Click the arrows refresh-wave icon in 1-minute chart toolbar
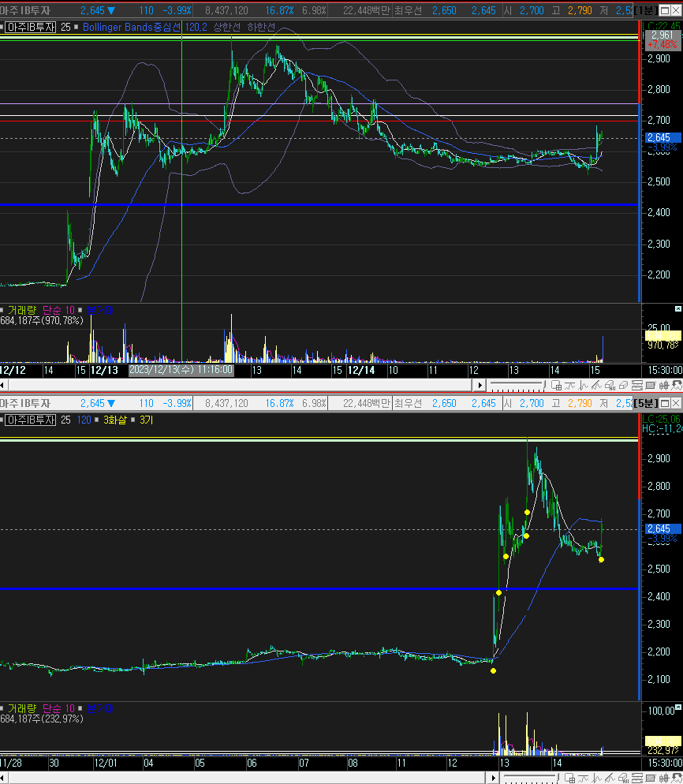This screenshot has width=683, height=784. (677, 385)
